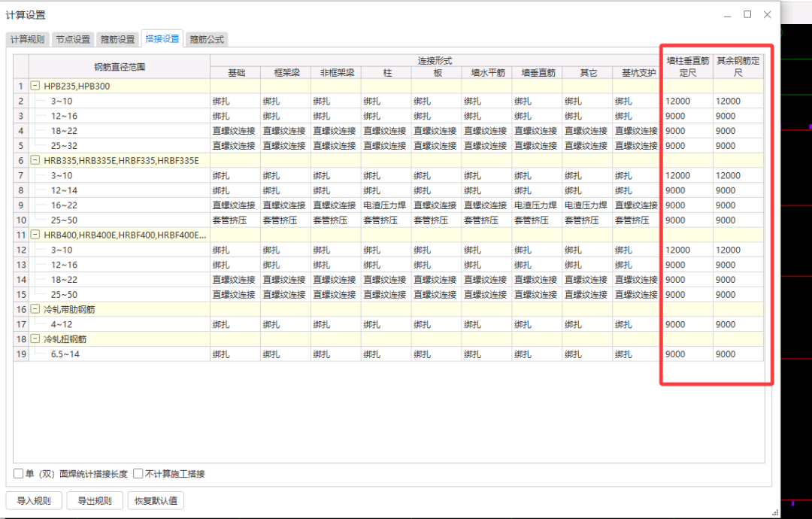Select the 25~50 row under HRB400
This screenshot has width=812, height=519.
(120, 295)
